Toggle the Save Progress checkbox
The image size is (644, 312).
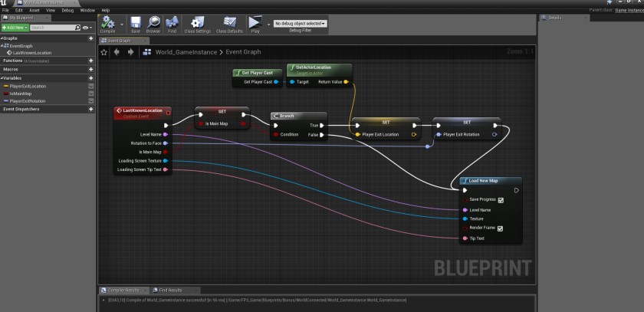pyautogui.click(x=500, y=200)
